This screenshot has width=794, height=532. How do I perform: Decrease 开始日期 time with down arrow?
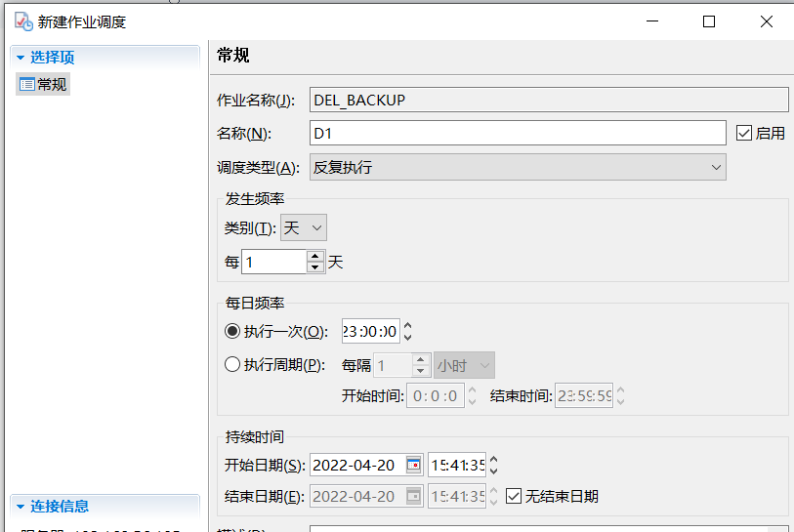494,471
